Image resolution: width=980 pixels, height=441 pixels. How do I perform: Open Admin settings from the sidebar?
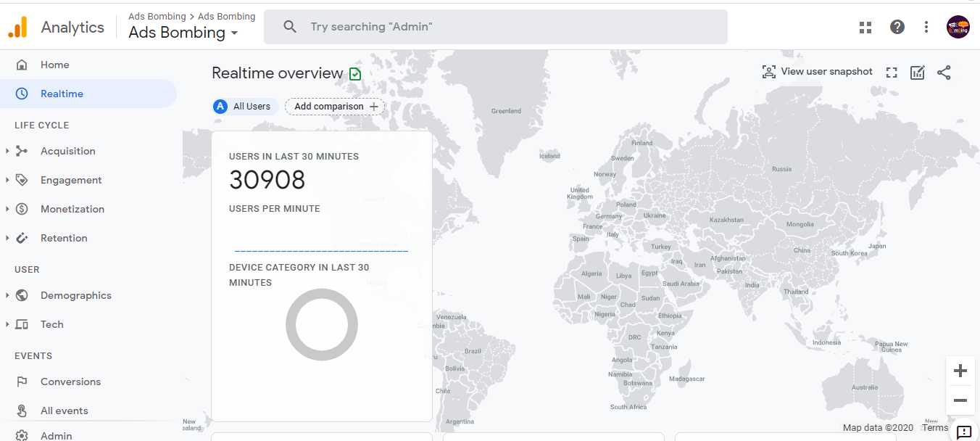55,434
